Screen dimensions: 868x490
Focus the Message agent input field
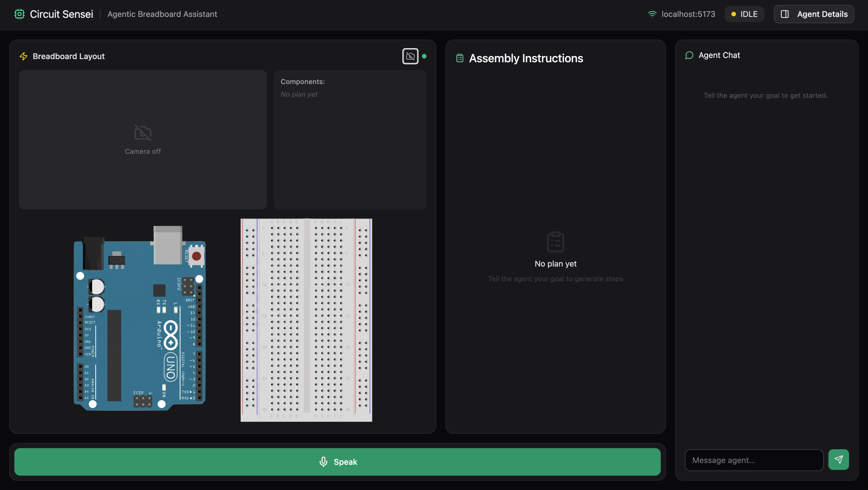[754, 460]
